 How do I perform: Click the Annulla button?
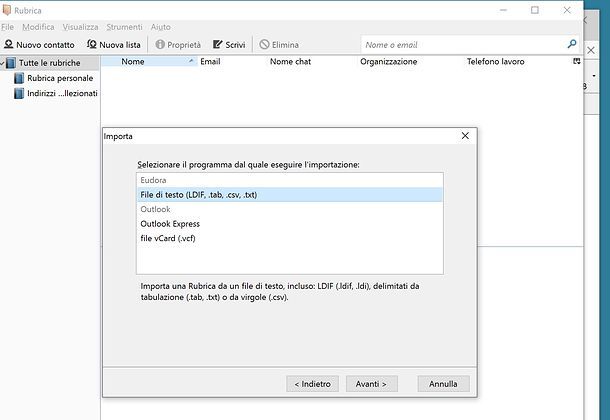443,384
